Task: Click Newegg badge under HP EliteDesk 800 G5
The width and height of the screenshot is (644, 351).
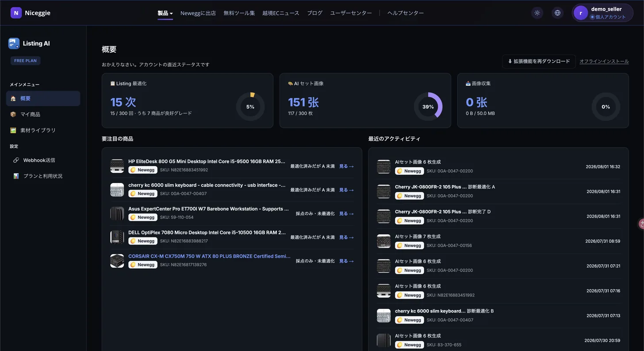Action: 143,170
